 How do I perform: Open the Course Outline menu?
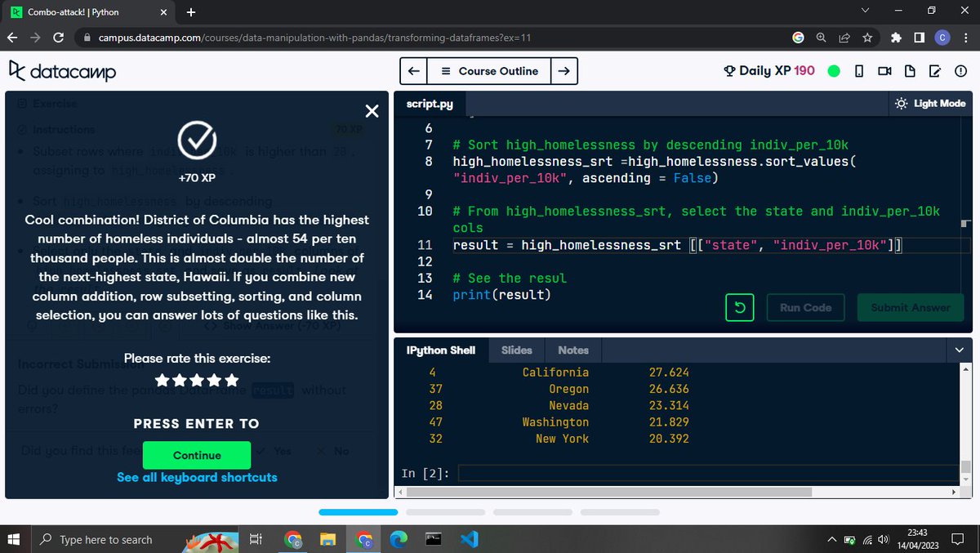coord(489,71)
